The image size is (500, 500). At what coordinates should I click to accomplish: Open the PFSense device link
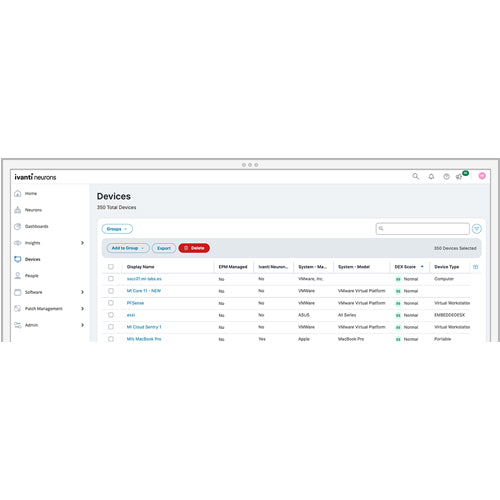click(x=135, y=303)
